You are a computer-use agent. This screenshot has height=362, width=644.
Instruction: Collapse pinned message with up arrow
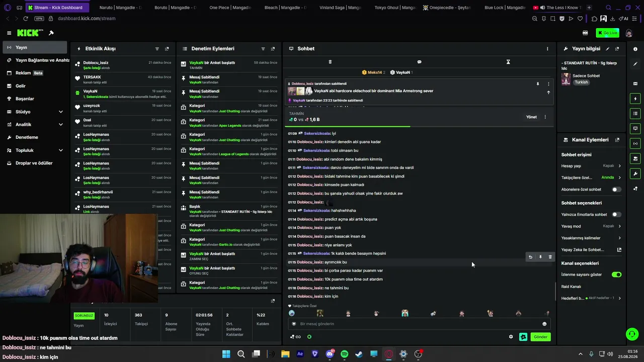tap(548, 93)
